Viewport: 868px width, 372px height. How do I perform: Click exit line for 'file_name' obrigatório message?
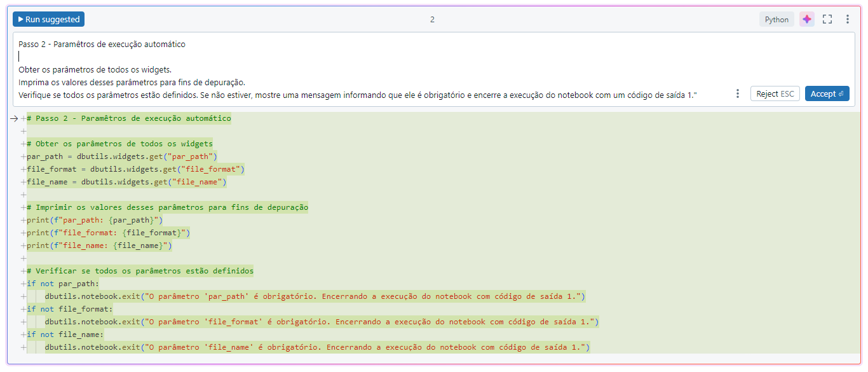click(x=318, y=347)
